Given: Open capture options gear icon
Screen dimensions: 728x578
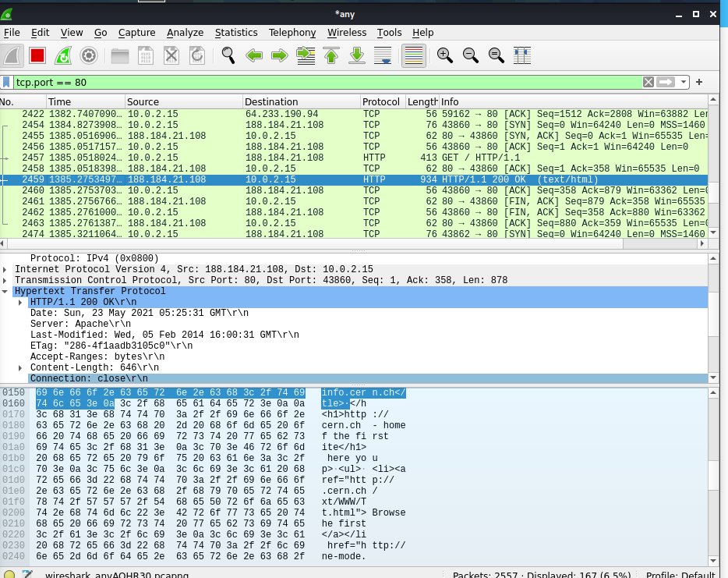Looking at the screenshot, I should 89,55.
